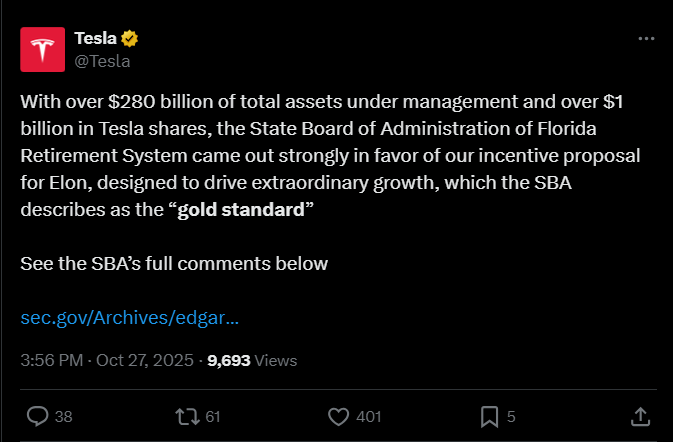Click the "See the SBA's full comments below" line

(174, 264)
